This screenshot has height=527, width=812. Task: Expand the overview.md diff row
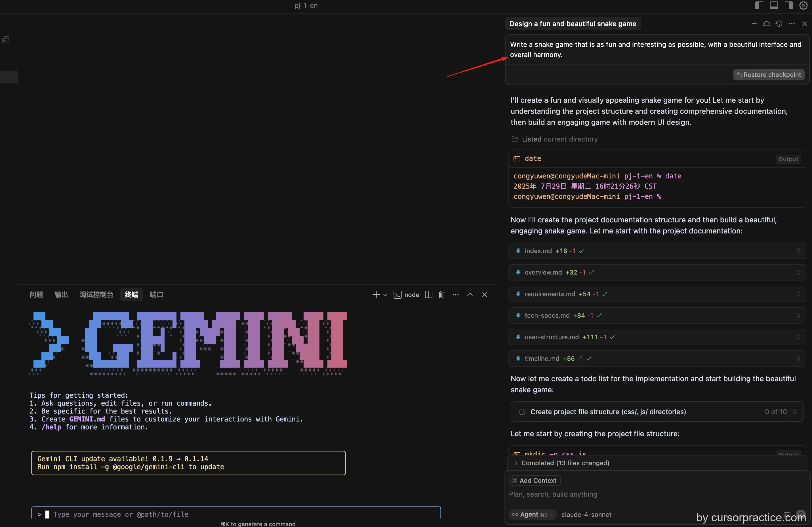[x=798, y=272]
